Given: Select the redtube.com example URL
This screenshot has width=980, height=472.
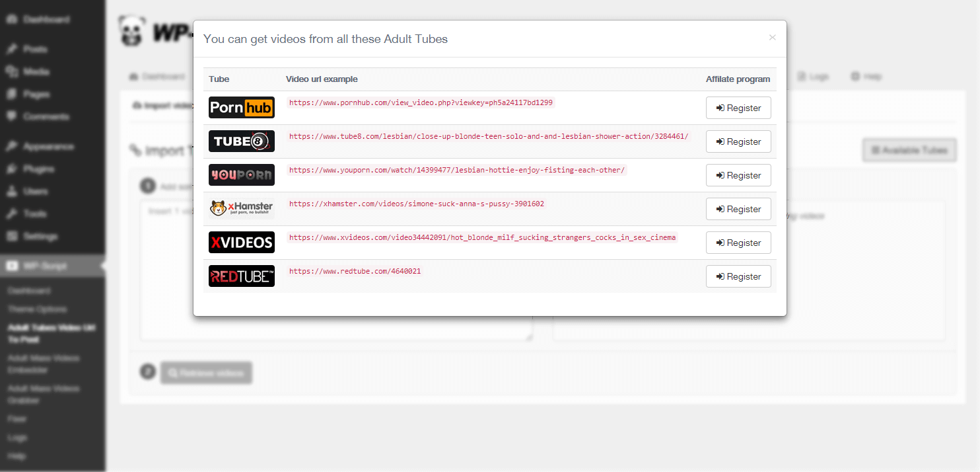Looking at the screenshot, I should coord(355,271).
